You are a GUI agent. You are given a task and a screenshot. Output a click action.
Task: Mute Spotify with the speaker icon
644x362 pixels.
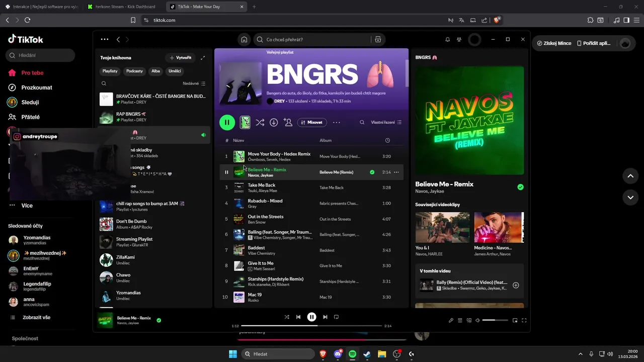(x=477, y=320)
